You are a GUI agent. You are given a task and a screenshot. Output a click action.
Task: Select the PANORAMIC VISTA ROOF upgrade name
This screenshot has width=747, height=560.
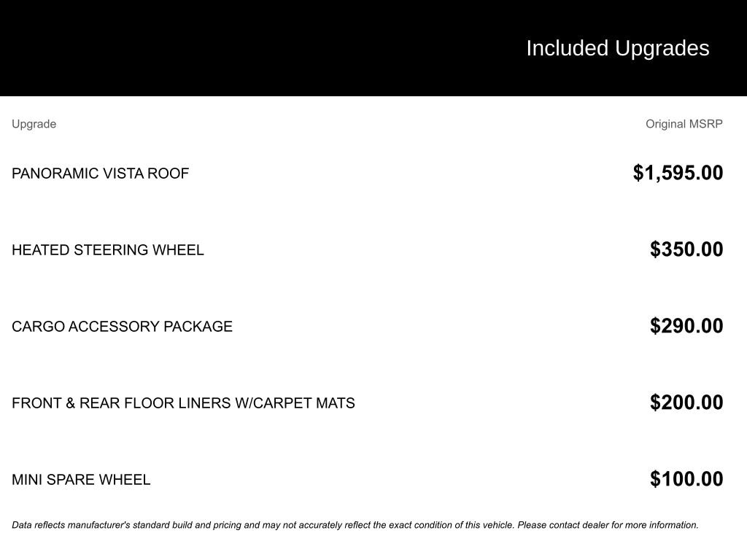100,174
